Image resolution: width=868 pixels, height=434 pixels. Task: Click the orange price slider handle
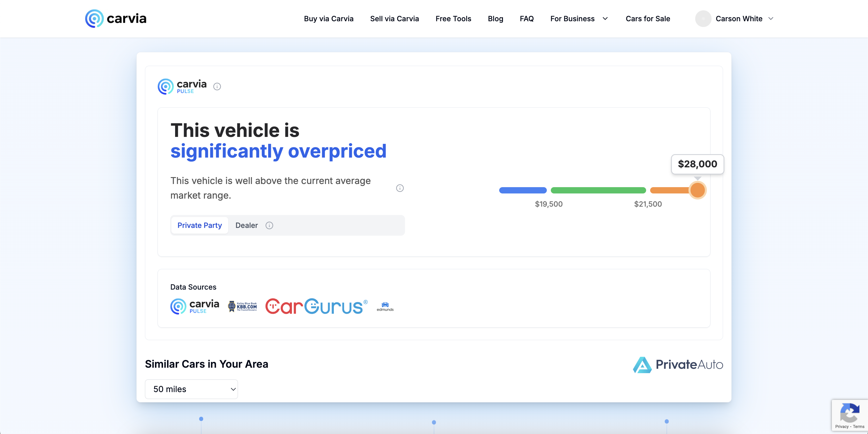pyautogui.click(x=697, y=190)
